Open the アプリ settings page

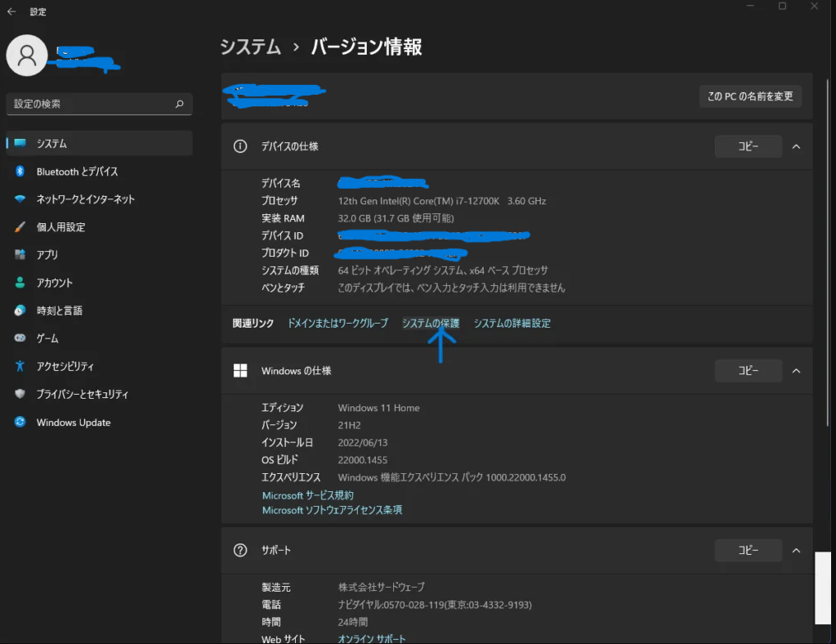pos(99,255)
